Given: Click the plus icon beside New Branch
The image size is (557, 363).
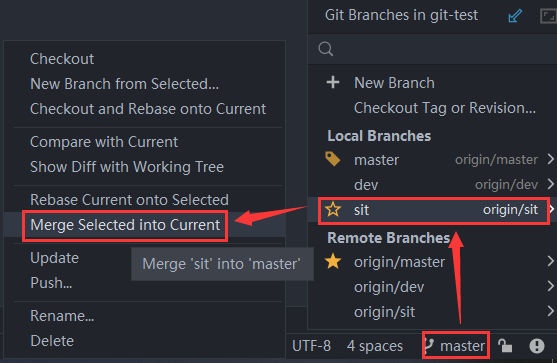Looking at the screenshot, I should (333, 82).
